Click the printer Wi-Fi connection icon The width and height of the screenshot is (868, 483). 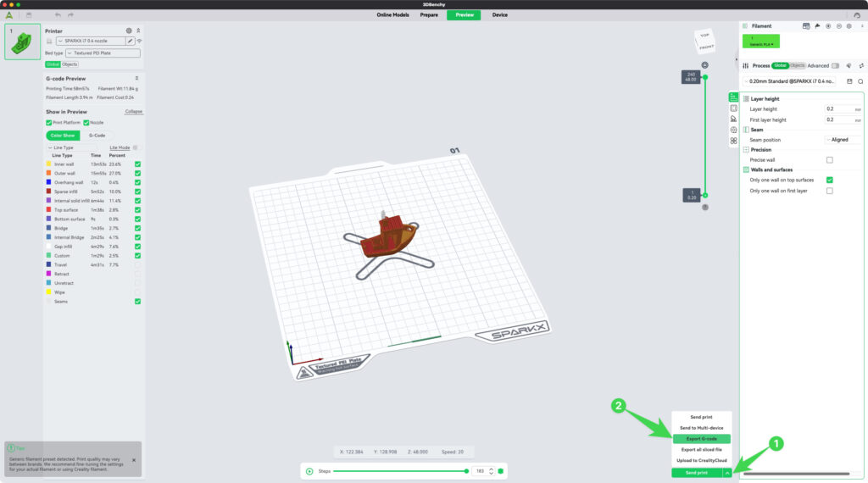click(x=139, y=41)
